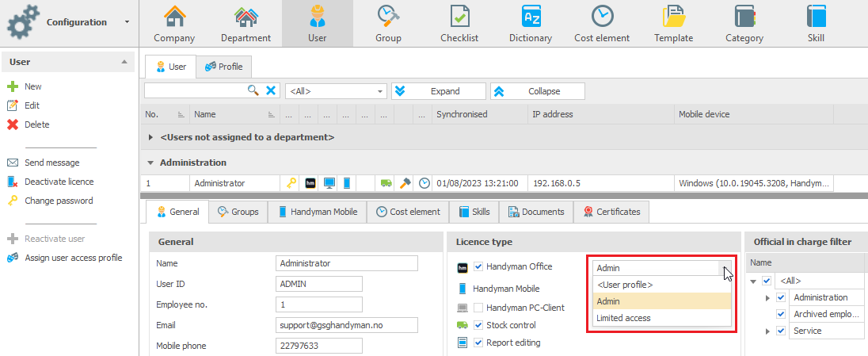Click the Email input field
The image size is (868, 356).
[x=347, y=325]
